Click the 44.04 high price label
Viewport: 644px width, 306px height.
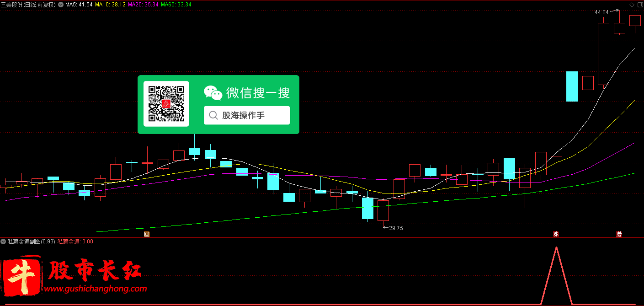point(601,12)
